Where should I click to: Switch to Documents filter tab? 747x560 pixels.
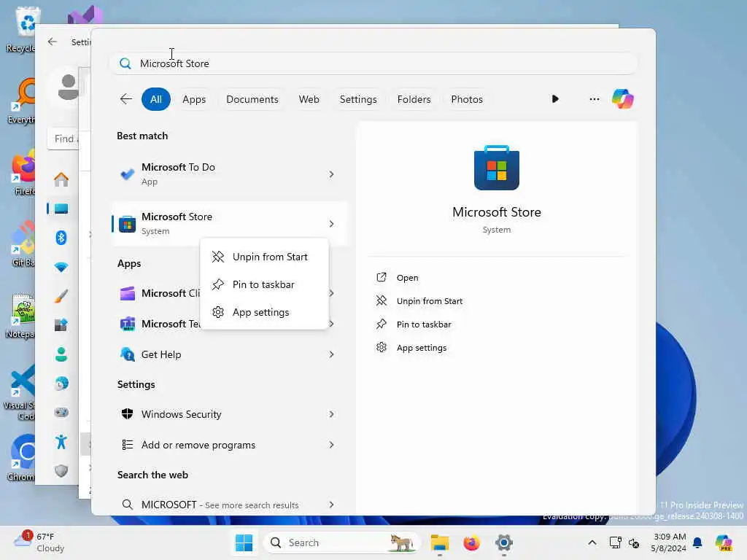[x=252, y=99]
